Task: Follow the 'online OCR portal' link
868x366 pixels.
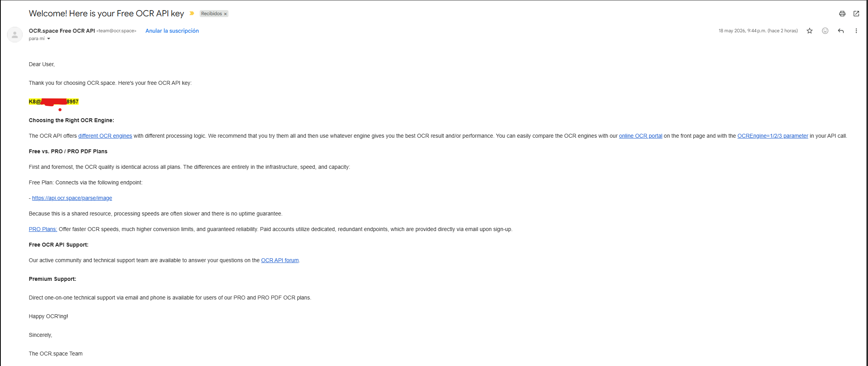Action: [641, 136]
